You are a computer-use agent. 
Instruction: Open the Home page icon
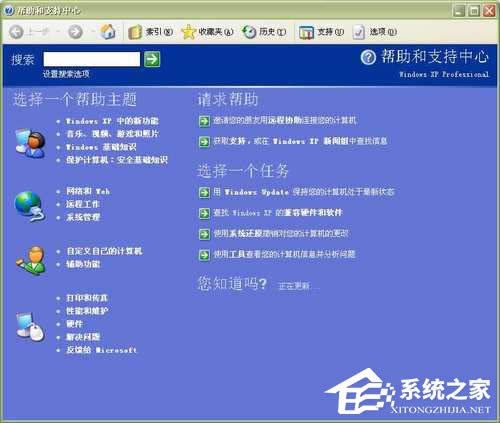[108, 32]
